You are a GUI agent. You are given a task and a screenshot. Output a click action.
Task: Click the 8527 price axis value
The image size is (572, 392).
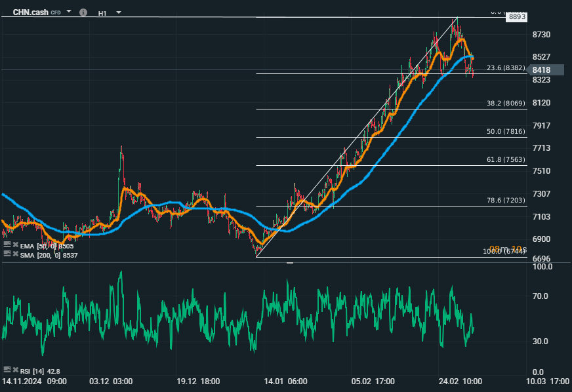click(541, 57)
